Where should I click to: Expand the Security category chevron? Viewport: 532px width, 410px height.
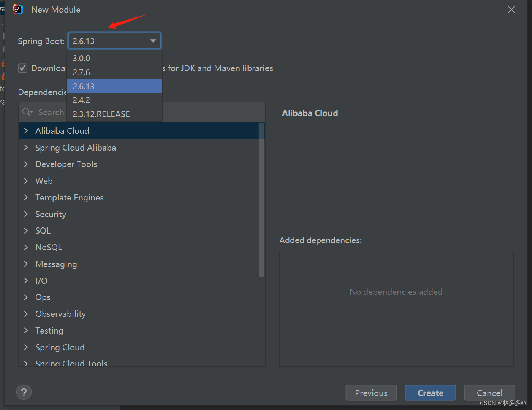pyautogui.click(x=26, y=214)
